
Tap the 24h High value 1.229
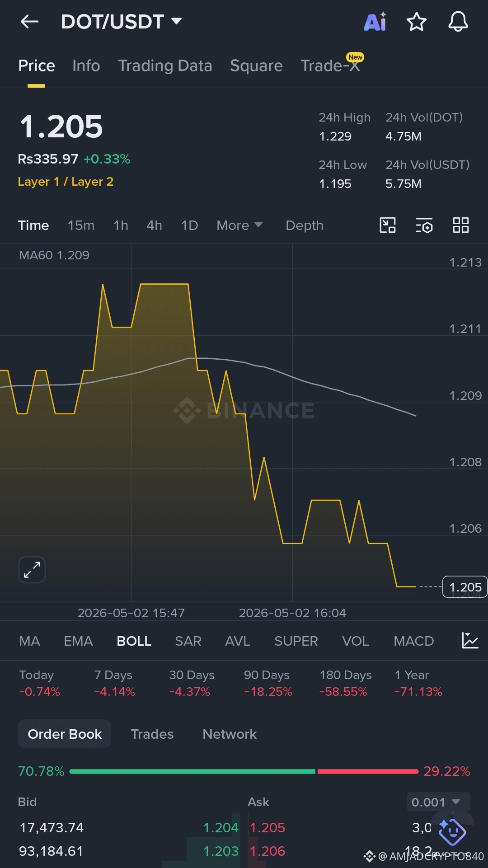coord(335,136)
